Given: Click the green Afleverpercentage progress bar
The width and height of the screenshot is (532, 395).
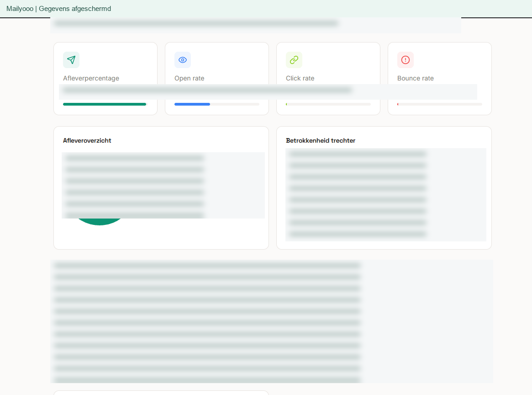Looking at the screenshot, I should tap(105, 104).
